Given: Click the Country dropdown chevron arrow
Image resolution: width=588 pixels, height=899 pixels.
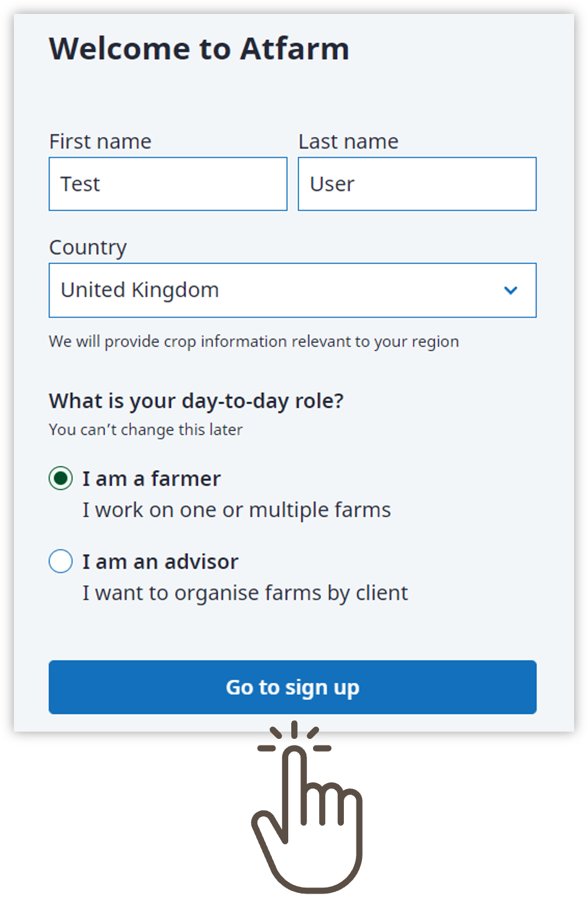Looking at the screenshot, I should [x=511, y=291].
